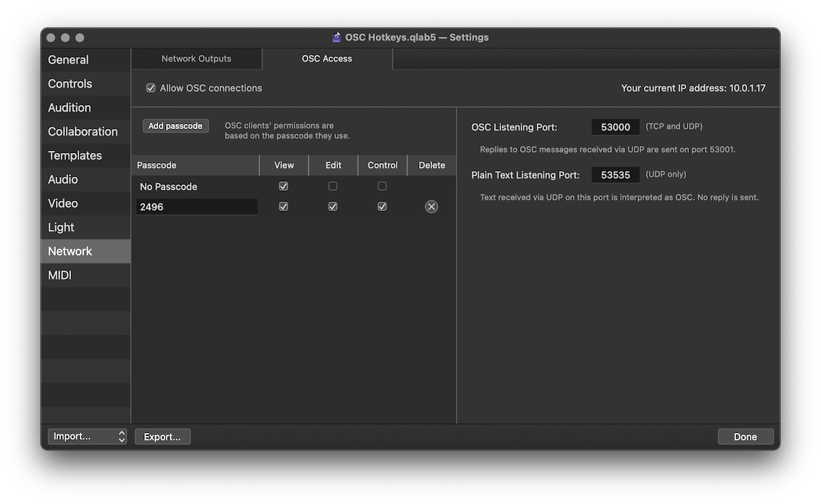
Task: Open the General settings section
Action: pyautogui.click(x=68, y=60)
